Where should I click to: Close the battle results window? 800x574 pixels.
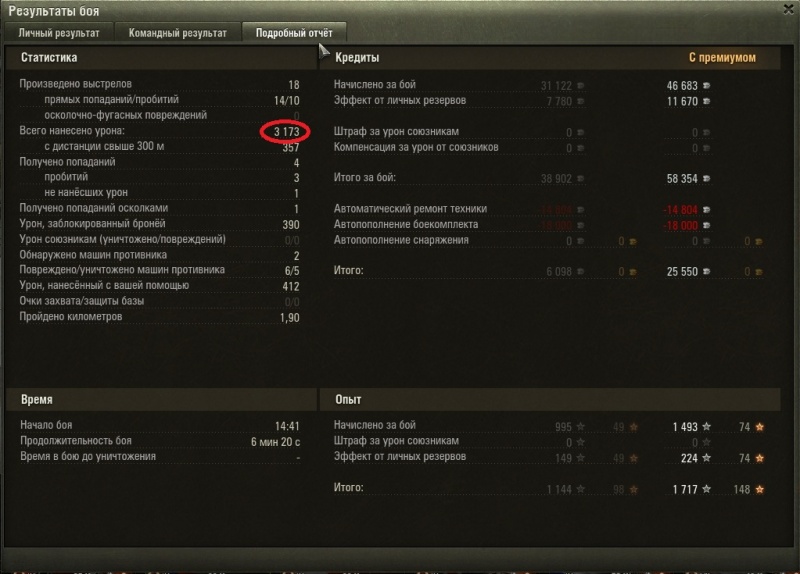click(x=788, y=10)
